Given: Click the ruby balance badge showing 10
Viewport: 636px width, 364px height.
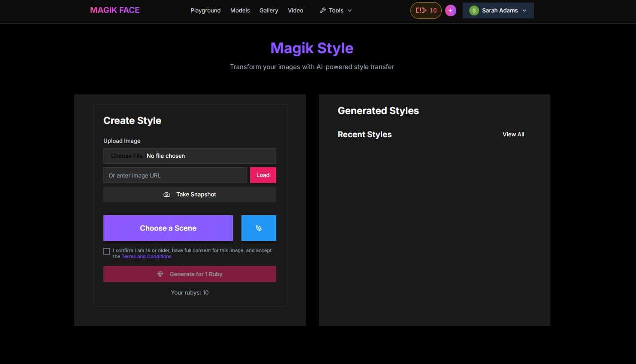Looking at the screenshot, I should click(x=426, y=10).
